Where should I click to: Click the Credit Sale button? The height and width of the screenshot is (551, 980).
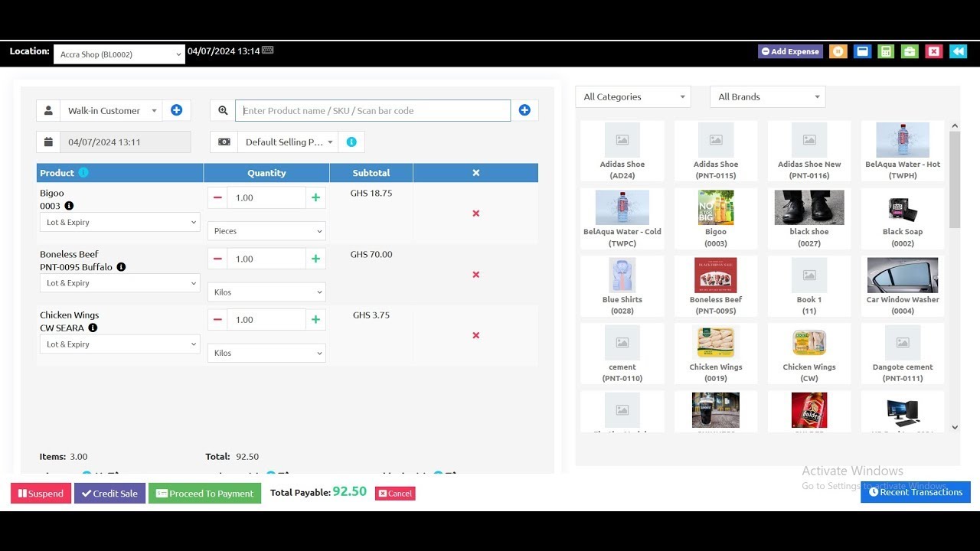pos(109,494)
